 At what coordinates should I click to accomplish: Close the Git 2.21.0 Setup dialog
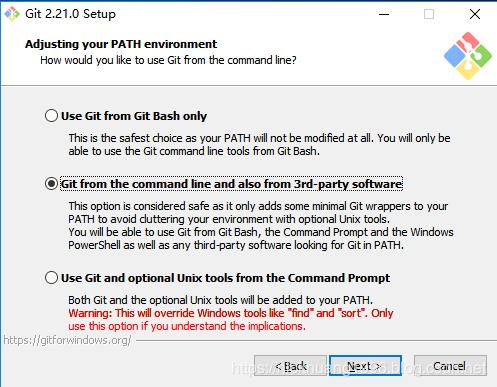point(475,14)
